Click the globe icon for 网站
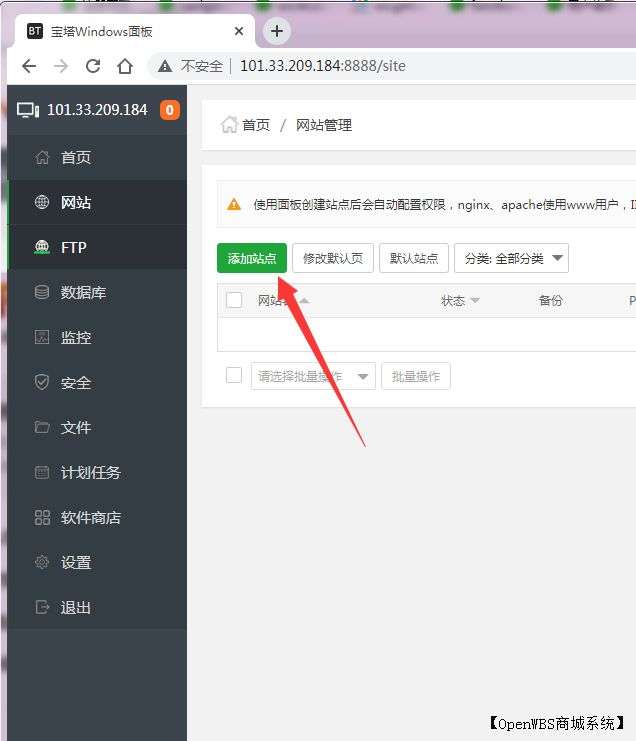The image size is (636, 741). click(42, 203)
